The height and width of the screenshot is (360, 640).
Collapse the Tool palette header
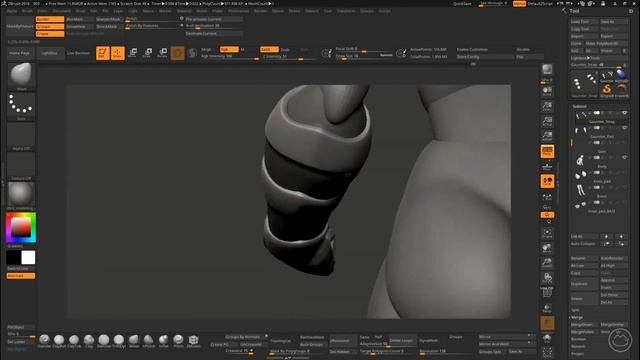(x=575, y=11)
